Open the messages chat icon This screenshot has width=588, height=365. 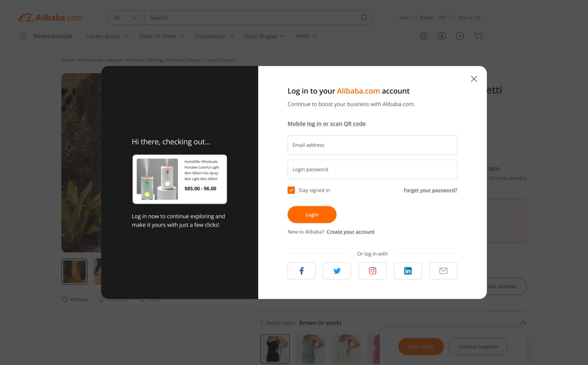tap(460, 36)
